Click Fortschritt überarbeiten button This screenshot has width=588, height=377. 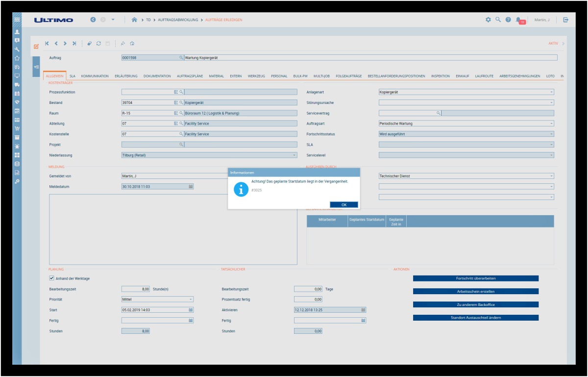476,278
